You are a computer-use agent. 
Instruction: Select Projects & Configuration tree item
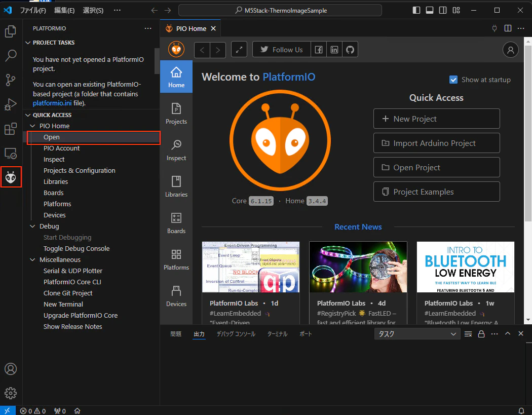79,171
